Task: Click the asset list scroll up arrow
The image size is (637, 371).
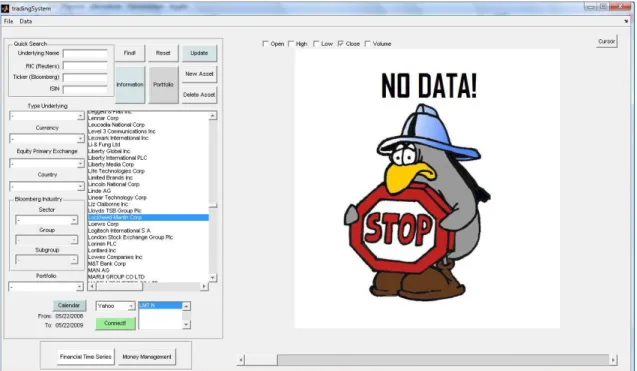Action: [x=212, y=116]
